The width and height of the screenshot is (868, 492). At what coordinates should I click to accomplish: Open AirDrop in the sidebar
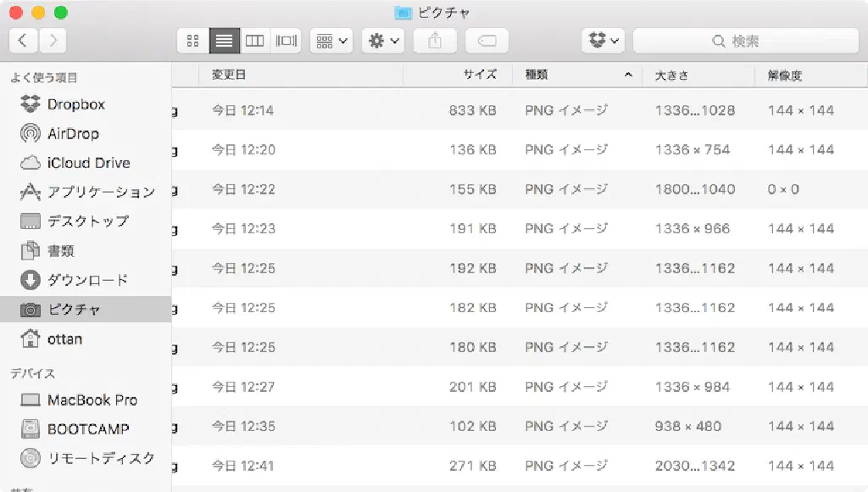pos(73,134)
